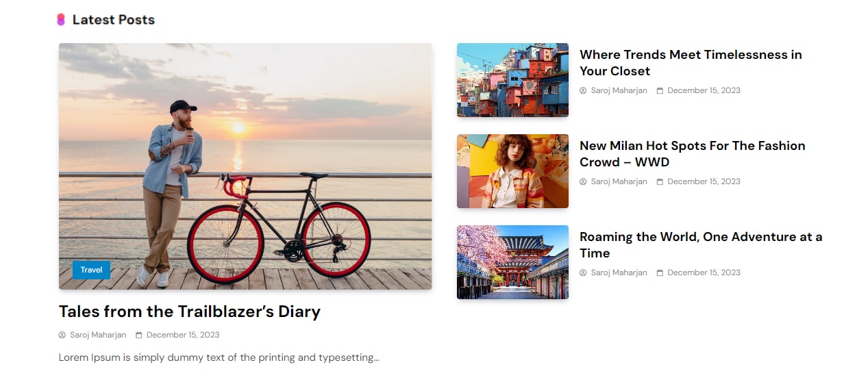
Task: Click the curly-haired woman fashion thumbnail
Action: [x=512, y=171]
